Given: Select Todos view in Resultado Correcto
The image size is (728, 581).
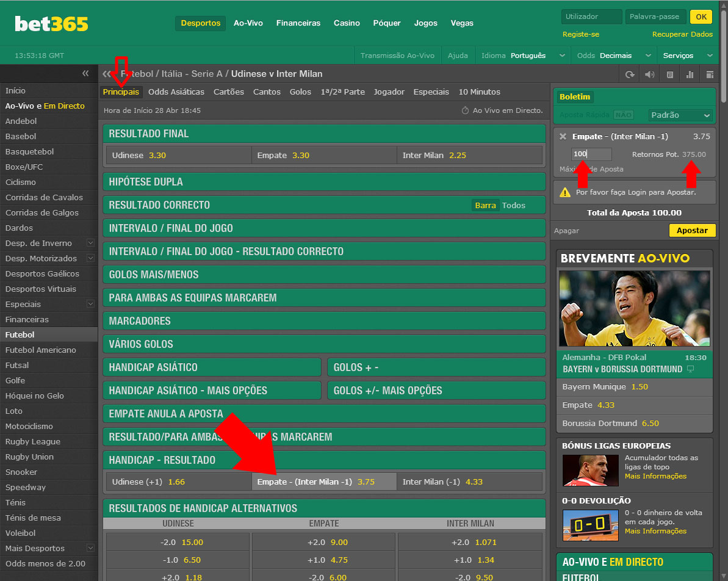Looking at the screenshot, I should point(514,205).
